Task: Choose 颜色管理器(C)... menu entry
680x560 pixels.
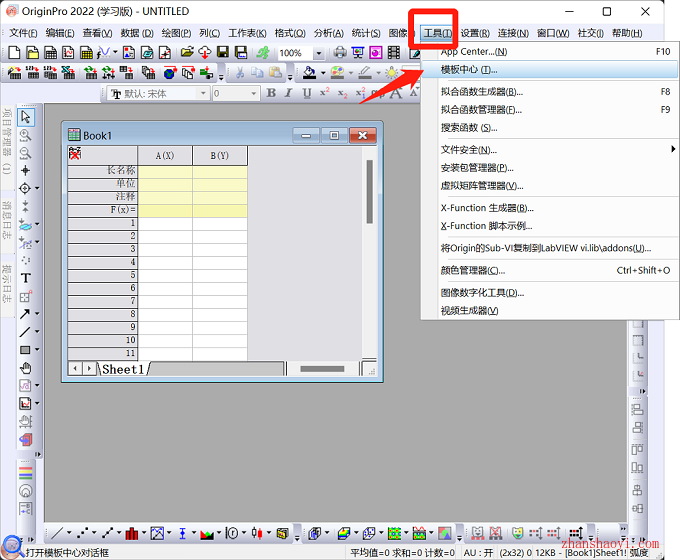Action: (549, 270)
